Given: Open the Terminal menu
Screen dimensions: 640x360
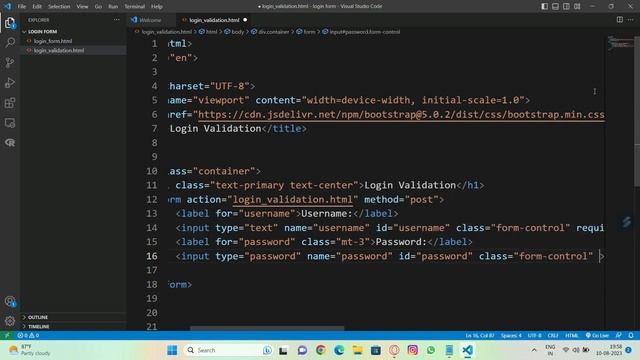Looking at the screenshot, I should point(135,7).
